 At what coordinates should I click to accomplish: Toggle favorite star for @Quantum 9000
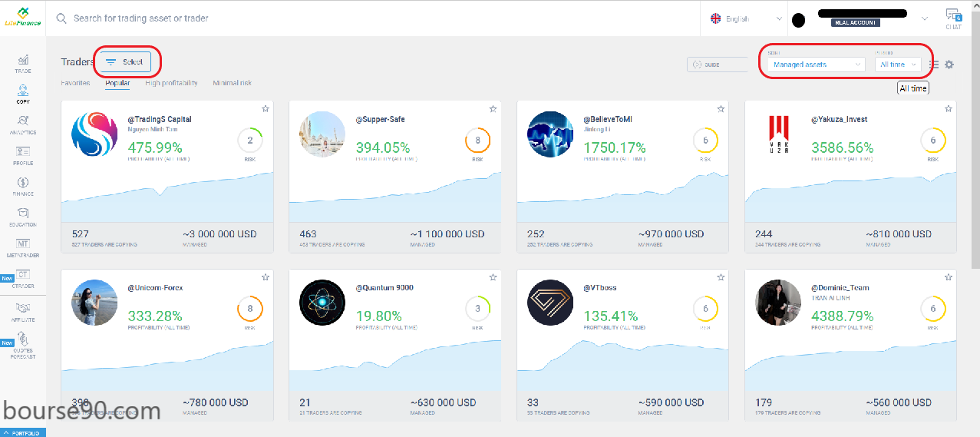click(x=493, y=277)
